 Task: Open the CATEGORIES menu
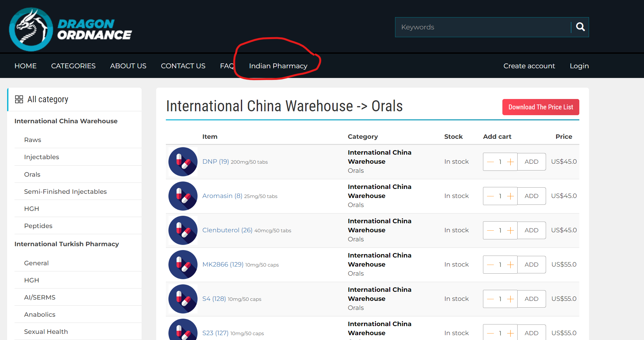(x=73, y=66)
